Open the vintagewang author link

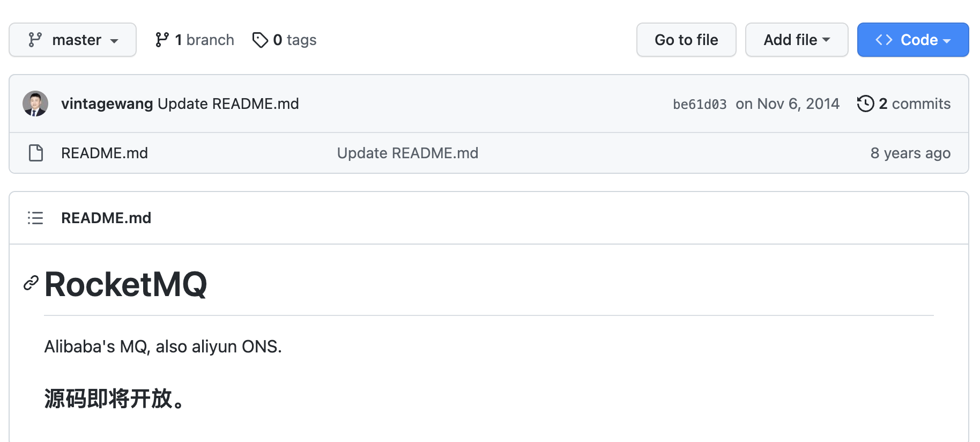(x=107, y=104)
